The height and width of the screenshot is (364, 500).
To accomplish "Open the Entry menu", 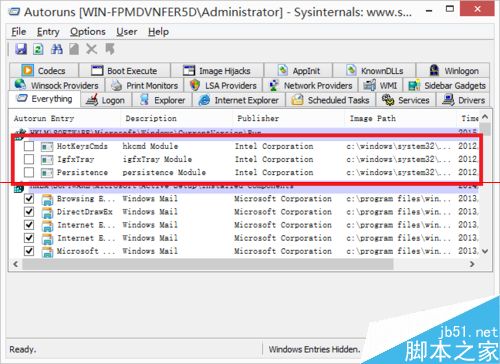I will (48, 32).
